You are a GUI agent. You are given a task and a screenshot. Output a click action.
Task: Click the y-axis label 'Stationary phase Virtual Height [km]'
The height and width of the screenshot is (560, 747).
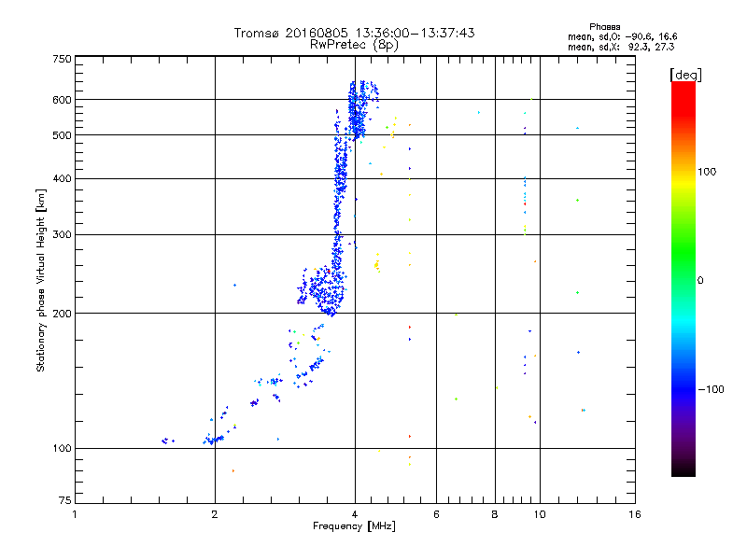pyautogui.click(x=41, y=280)
